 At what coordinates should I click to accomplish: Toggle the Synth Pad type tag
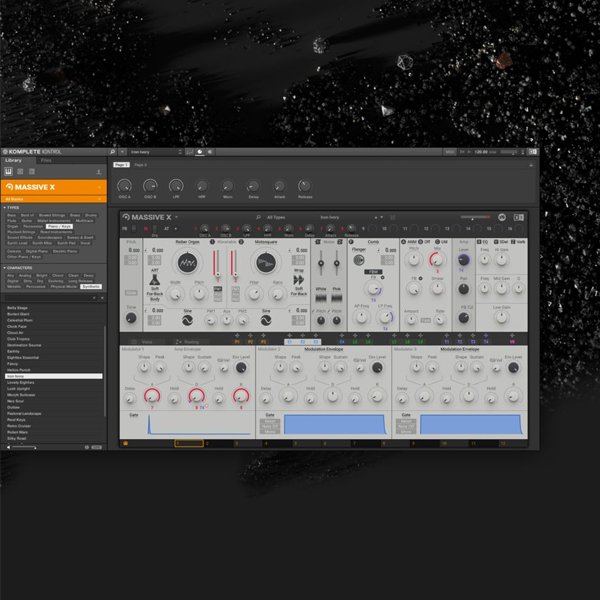[66, 243]
